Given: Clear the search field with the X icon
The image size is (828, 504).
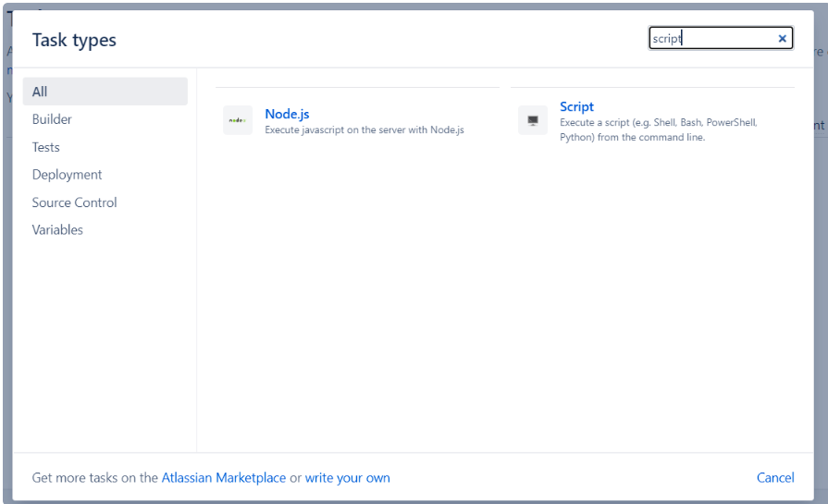Looking at the screenshot, I should tap(783, 39).
